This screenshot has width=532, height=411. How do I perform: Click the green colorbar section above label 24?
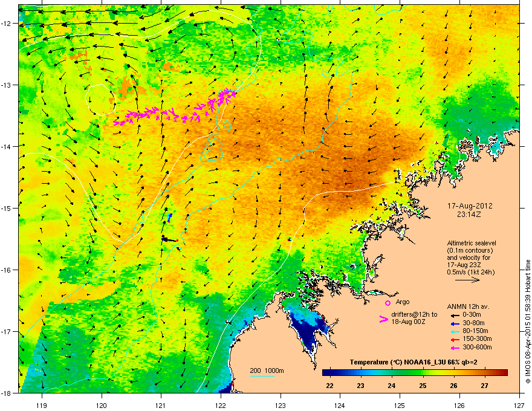click(x=392, y=373)
